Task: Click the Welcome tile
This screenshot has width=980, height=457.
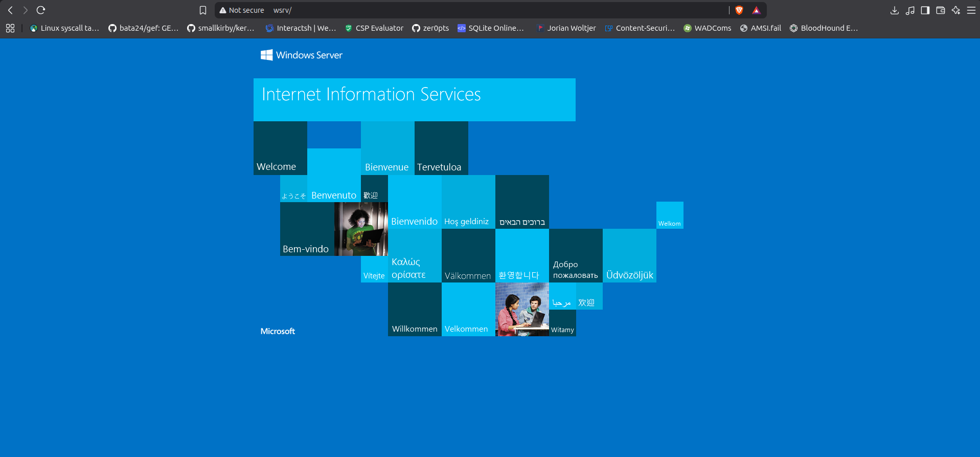Action: [x=280, y=148]
